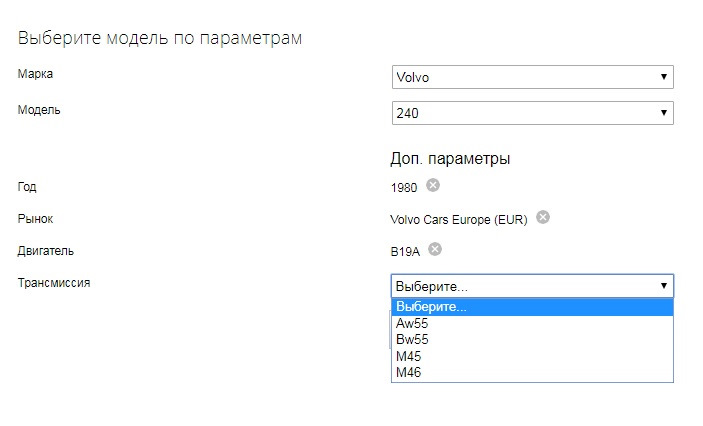The width and height of the screenshot is (703, 426).
Task: Click the Трансмиссия label text
Action: (54, 283)
